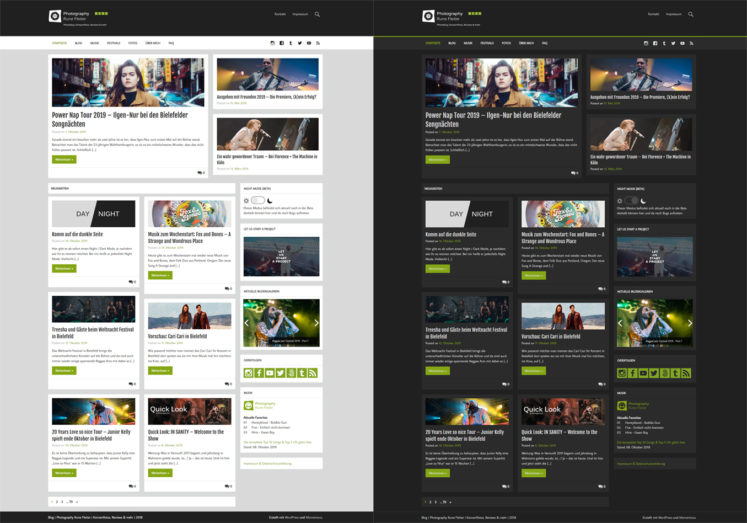747x523 pixels.
Task: Open green Facebook icon in light-theme sidebar
Action: click(259, 373)
